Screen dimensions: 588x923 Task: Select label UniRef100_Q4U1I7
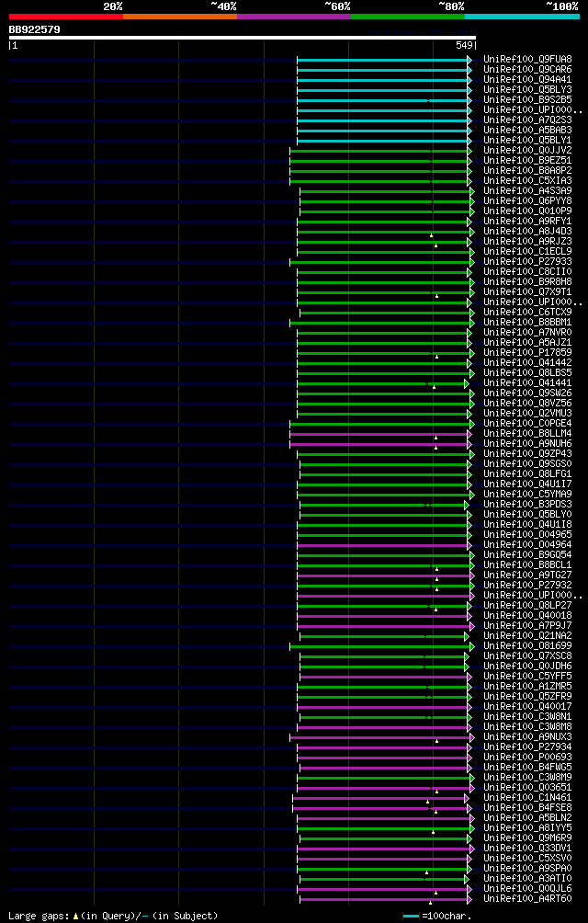[527, 484]
